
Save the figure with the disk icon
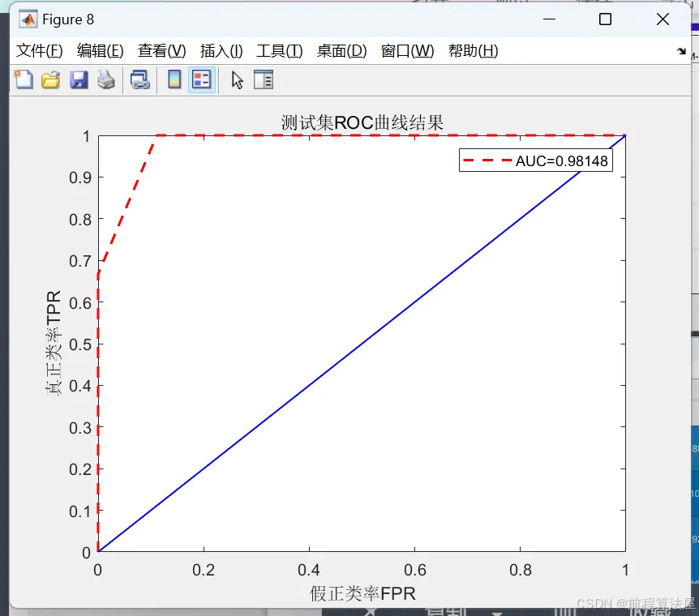[79, 79]
